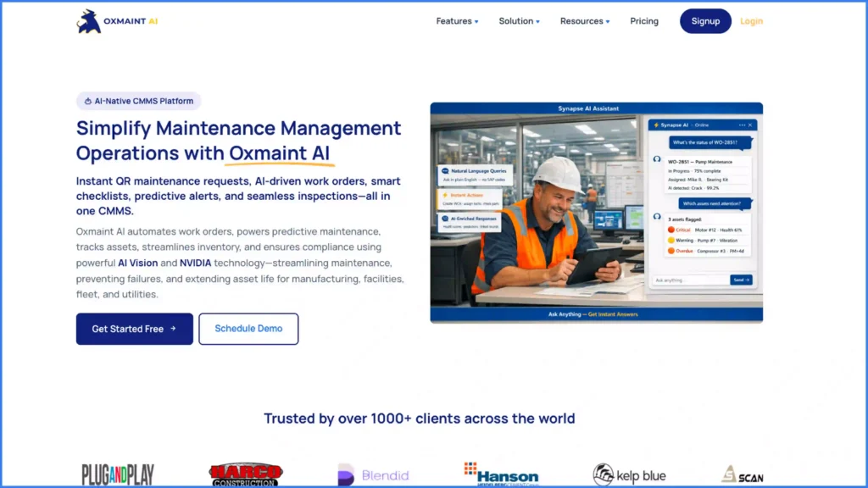Open the Resources dropdown menu

pyautogui.click(x=585, y=21)
